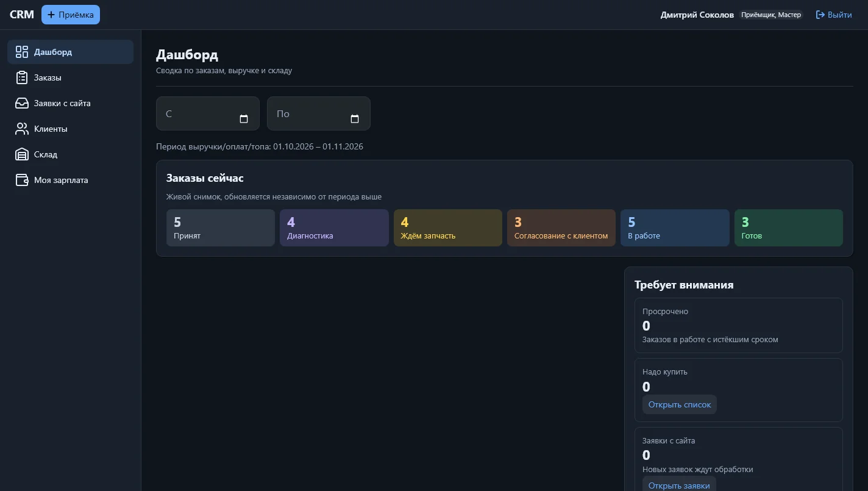Focus the С start date field
The height and width of the screenshot is (491, 868).
[x=208, y=113]
